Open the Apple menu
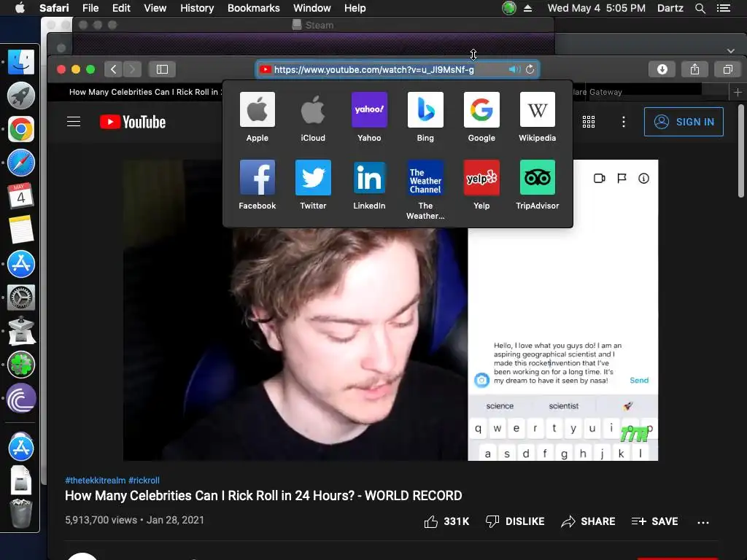Viewport: 747px width, 560px height. click(x=20, y=8)
